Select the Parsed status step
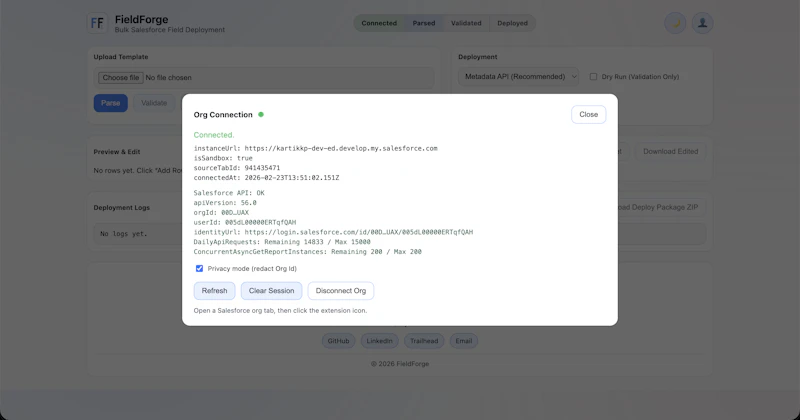 pyautogui.click(x=424, y=23)
